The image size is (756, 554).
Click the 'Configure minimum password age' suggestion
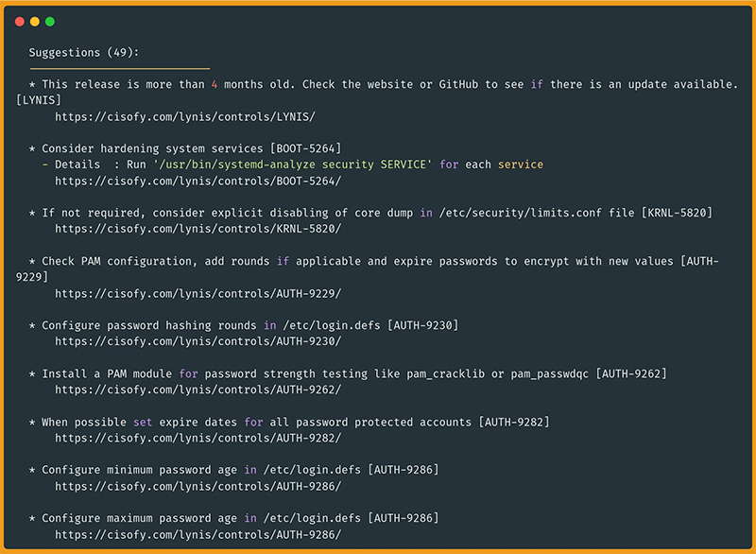click(142, 470)
